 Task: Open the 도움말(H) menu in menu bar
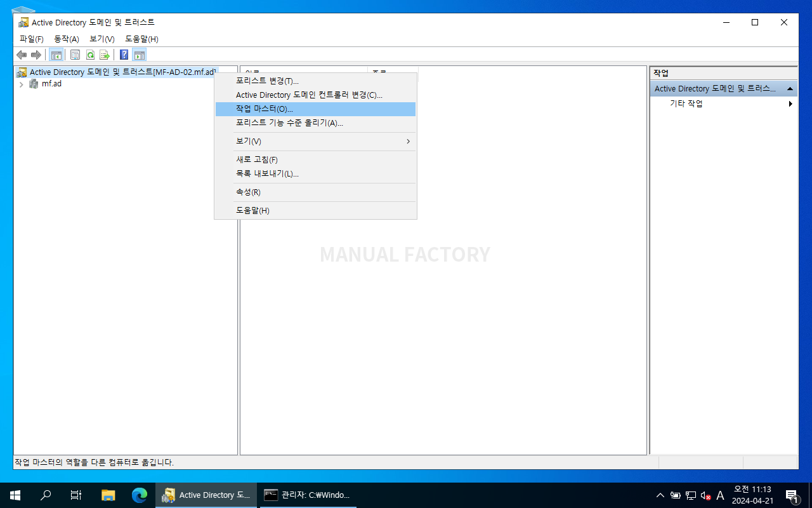[141, 39]
